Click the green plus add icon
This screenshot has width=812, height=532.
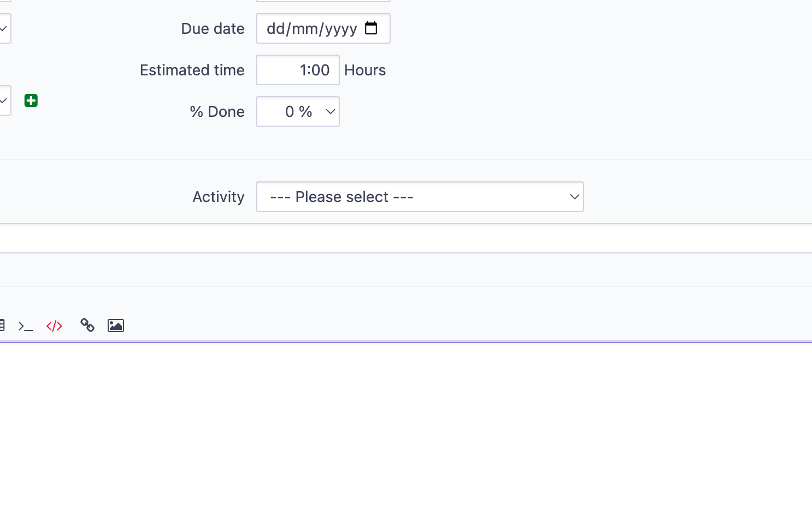[31, 101]
